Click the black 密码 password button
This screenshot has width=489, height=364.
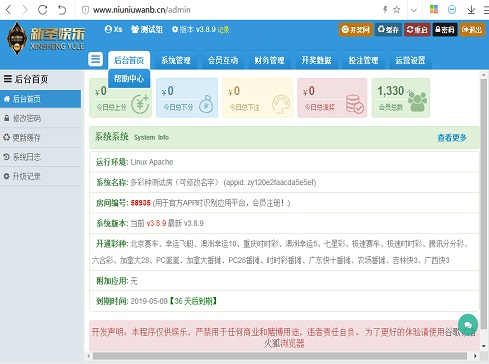(x=445, y=30)
